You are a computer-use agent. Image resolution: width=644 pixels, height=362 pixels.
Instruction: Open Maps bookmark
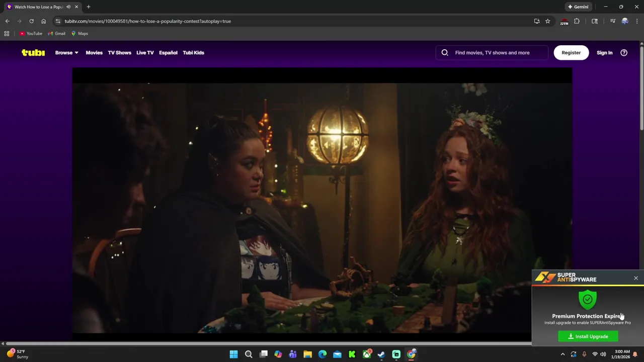tap(79, 33)
